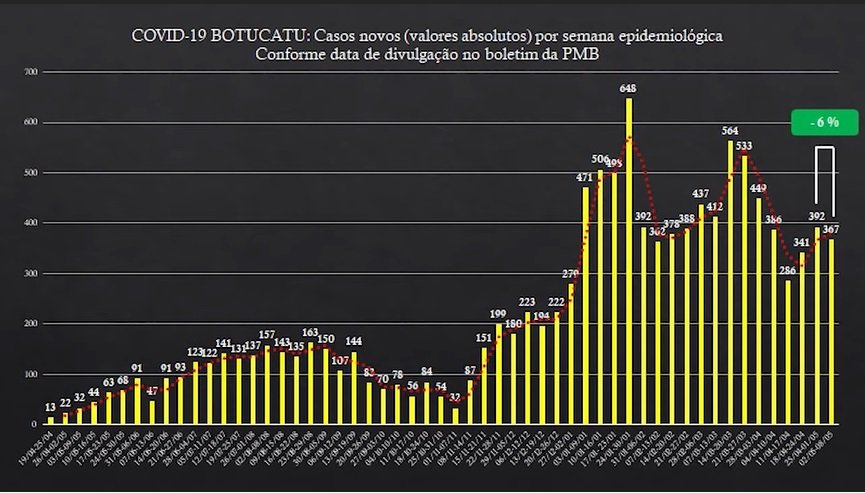Select the lowest late-2020 bar labeled 32
The image size is (865, 493).
455,416
